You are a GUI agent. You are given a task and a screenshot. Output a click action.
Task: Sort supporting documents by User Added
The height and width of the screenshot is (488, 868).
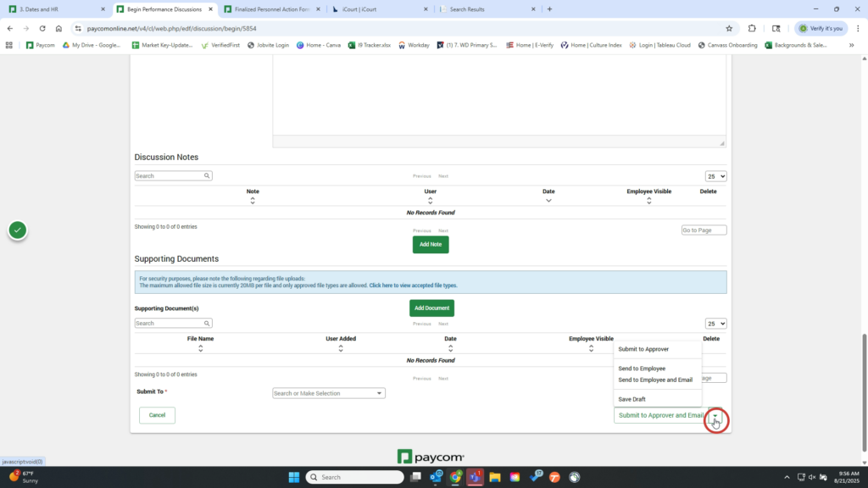tap(341, 347)
